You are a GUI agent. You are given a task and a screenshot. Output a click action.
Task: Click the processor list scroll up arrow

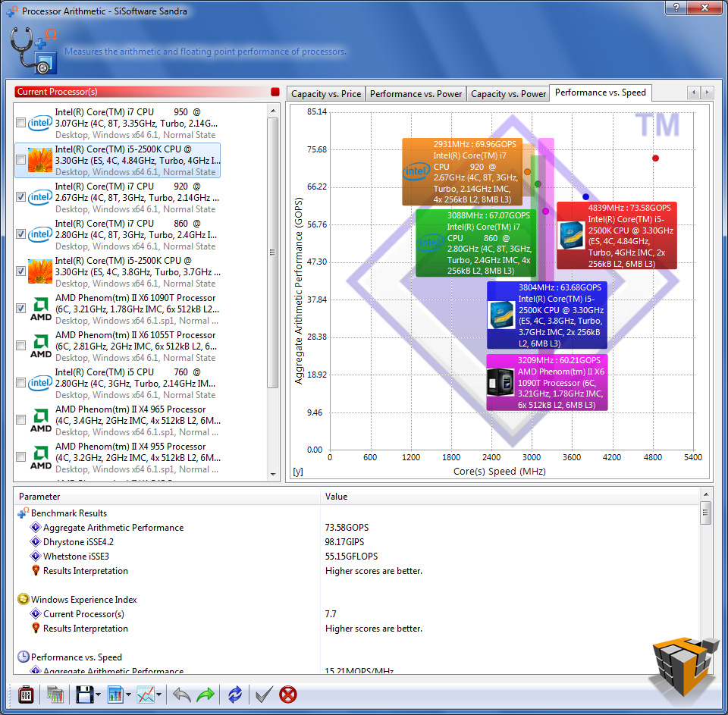(273, 111)
